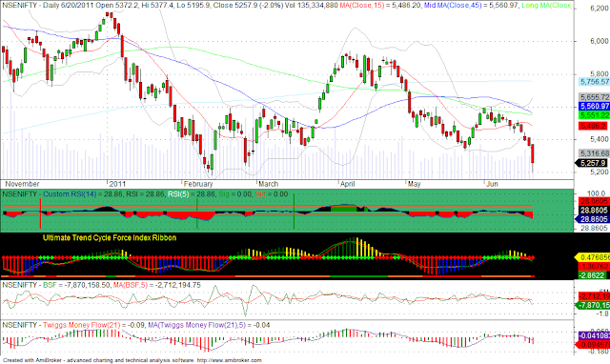Viewport: 610px width, 364px height.
Task: Click the -0.180 Twiggs axis label
Action: point(599,352)
